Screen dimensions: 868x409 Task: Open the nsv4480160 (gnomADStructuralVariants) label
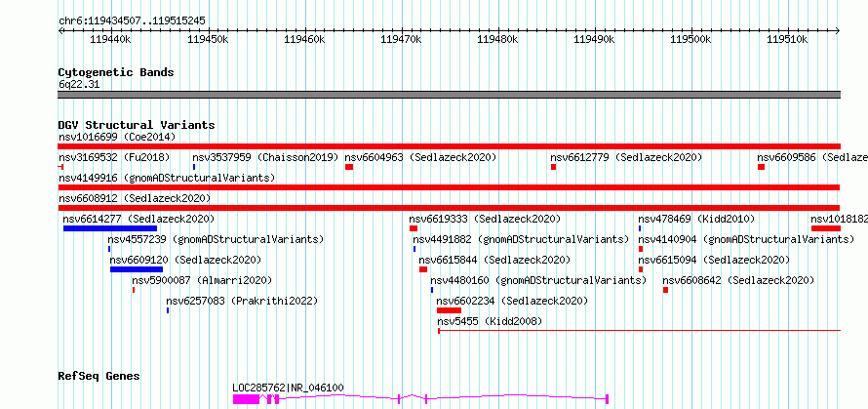click(x=538, y=280)
